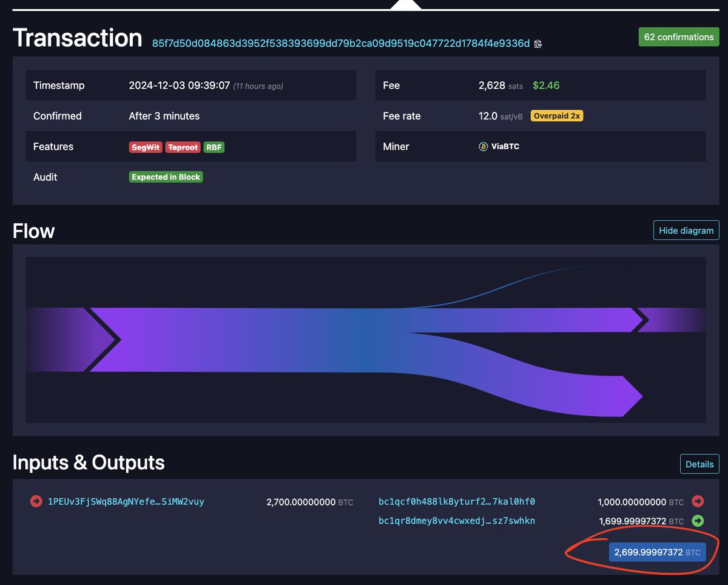The width and height of the screenshot is (728, 585).
Task: Expand input and output details via Details
Action: pyautogui.click(x=699, y=464)
